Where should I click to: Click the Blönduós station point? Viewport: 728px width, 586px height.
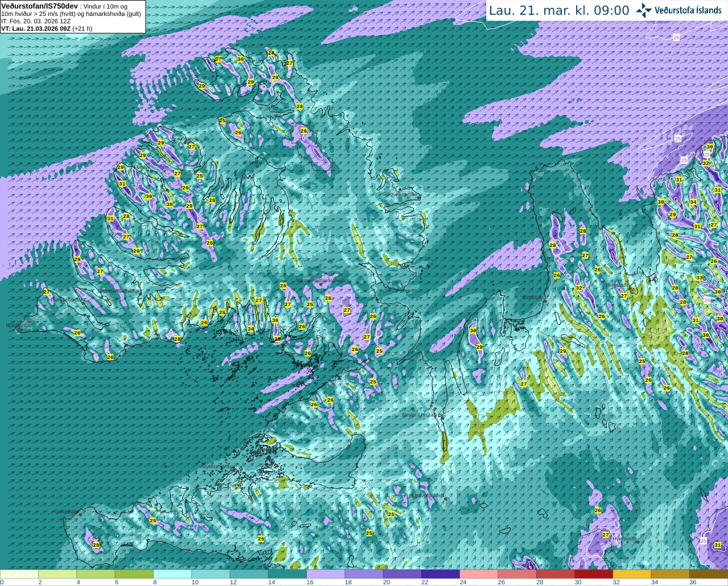coord(545,301)
